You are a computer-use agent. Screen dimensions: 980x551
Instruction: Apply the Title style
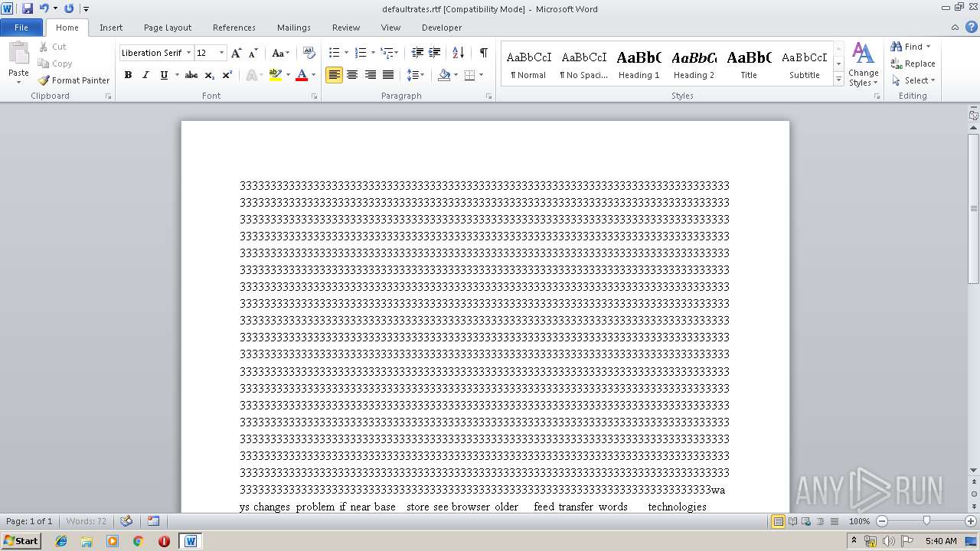click(749, 64)
